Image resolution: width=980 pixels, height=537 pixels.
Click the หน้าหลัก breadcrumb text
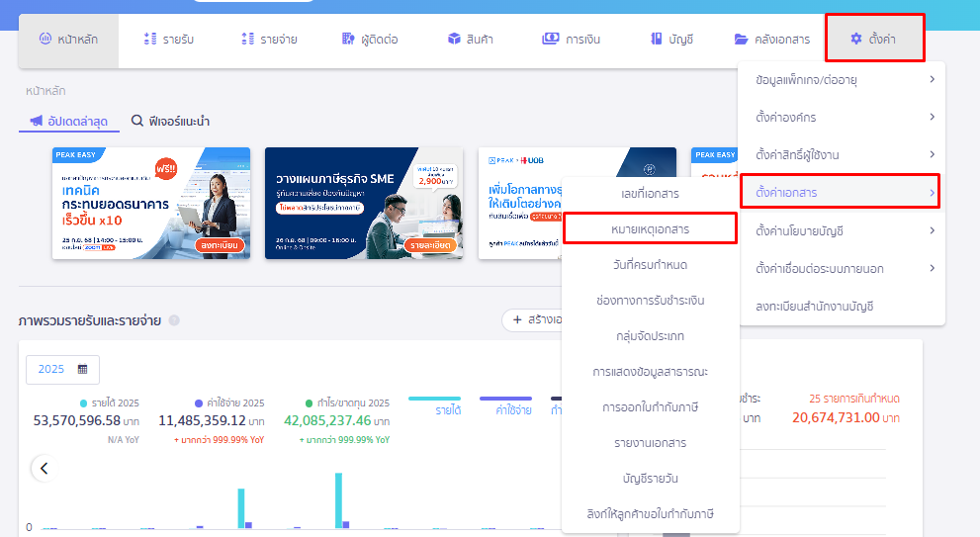click(x=45, y=91)
